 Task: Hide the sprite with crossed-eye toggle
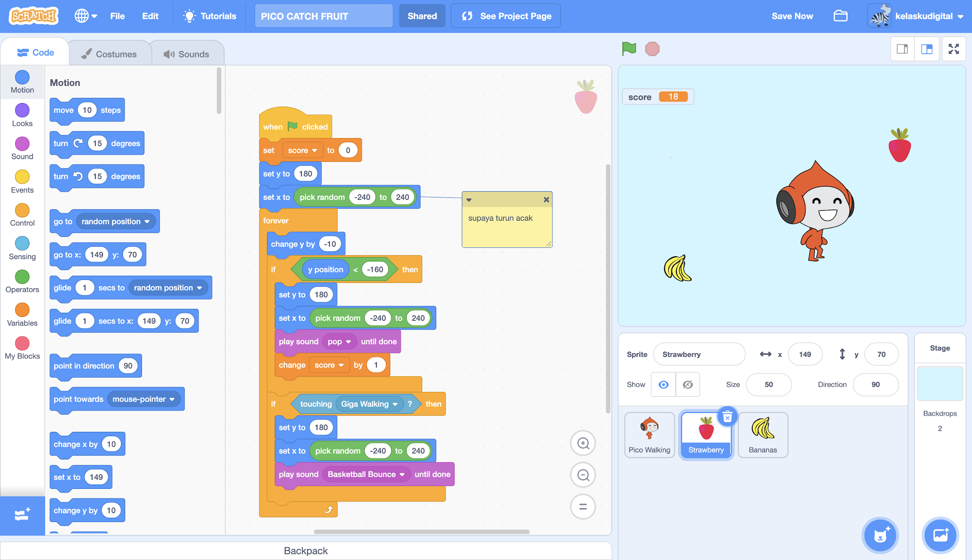(x=687, y=384)
